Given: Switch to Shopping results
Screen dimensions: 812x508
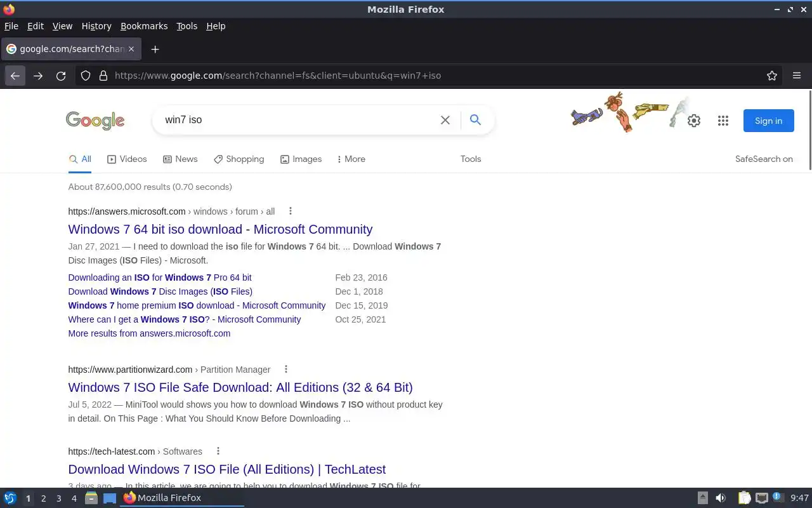Looking at the screenshot, I should (239, 159).
